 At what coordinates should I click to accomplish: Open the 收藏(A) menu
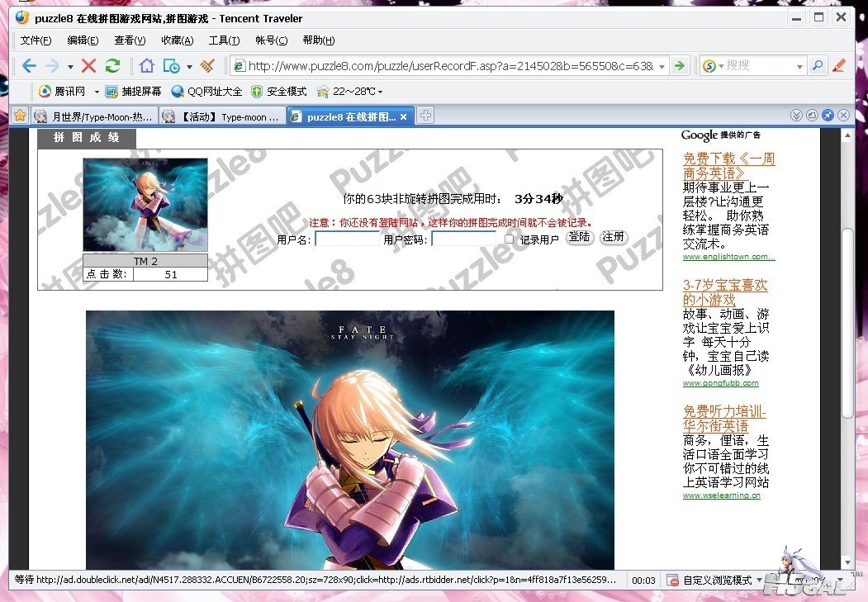click(x=177, y=40)
